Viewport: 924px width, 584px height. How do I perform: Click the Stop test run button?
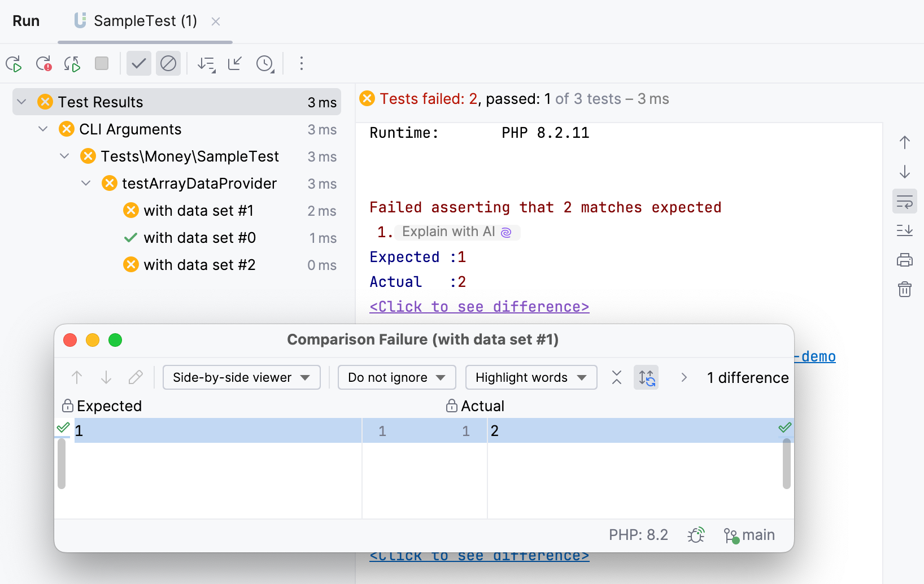(102, 63)
